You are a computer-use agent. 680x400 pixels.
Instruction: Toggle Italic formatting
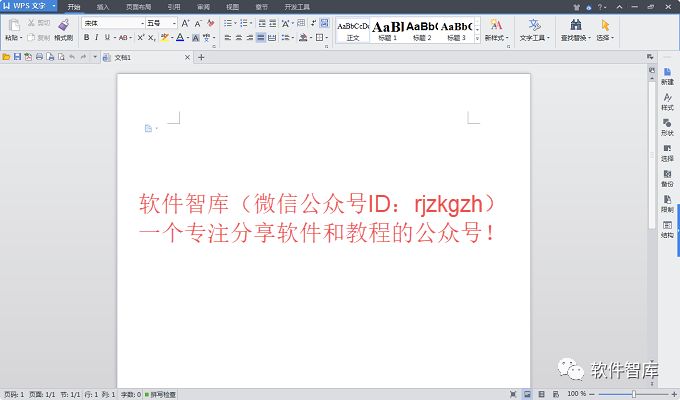point(96,38)
